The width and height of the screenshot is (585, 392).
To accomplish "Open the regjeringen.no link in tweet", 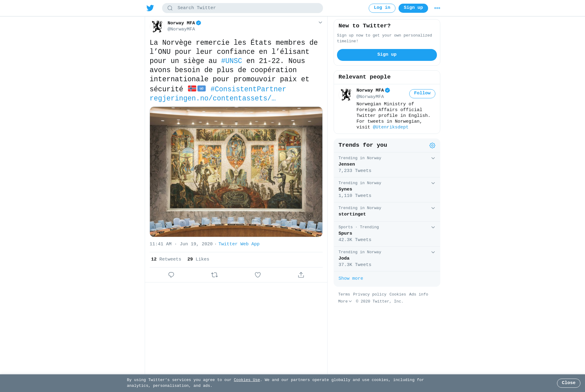I will [x=213, y=98].
